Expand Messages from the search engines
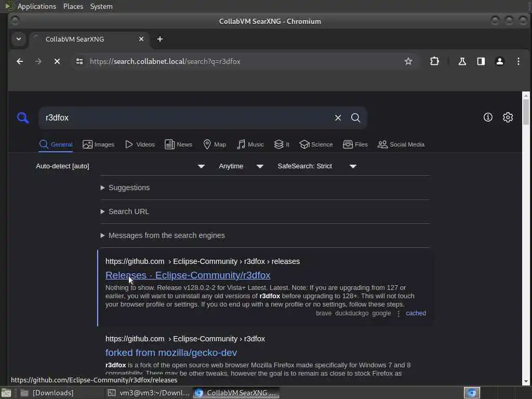 click(163, 235)
